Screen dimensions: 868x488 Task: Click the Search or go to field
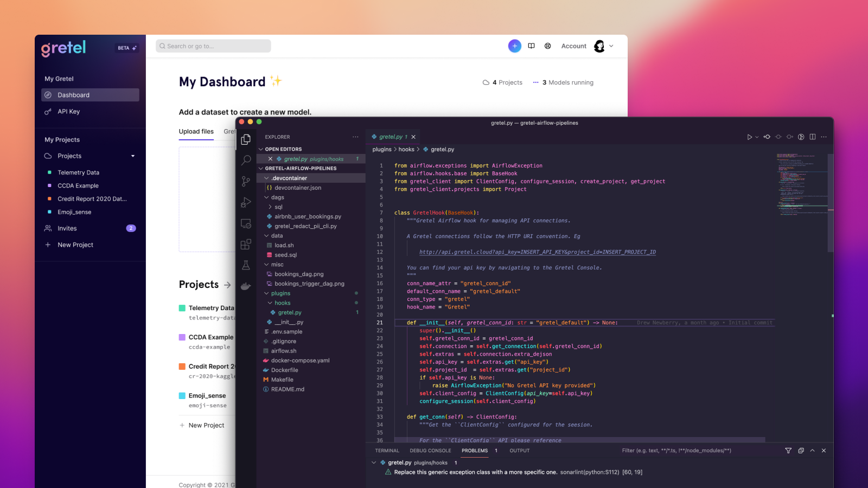click(213, 47)
